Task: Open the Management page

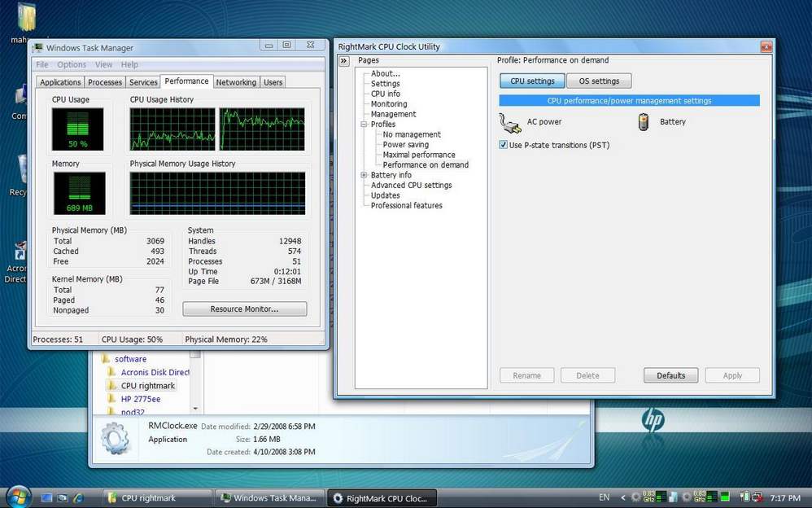Action: pyautogui.click(x=393, y=114)
